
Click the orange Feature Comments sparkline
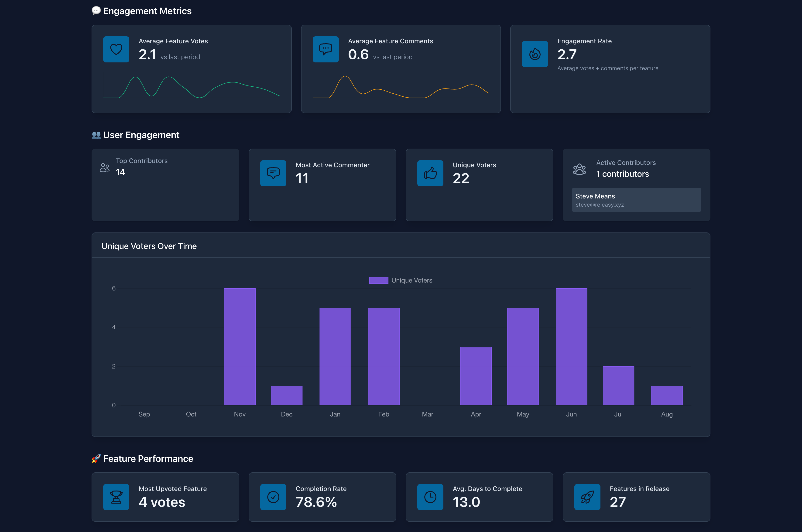345,77
